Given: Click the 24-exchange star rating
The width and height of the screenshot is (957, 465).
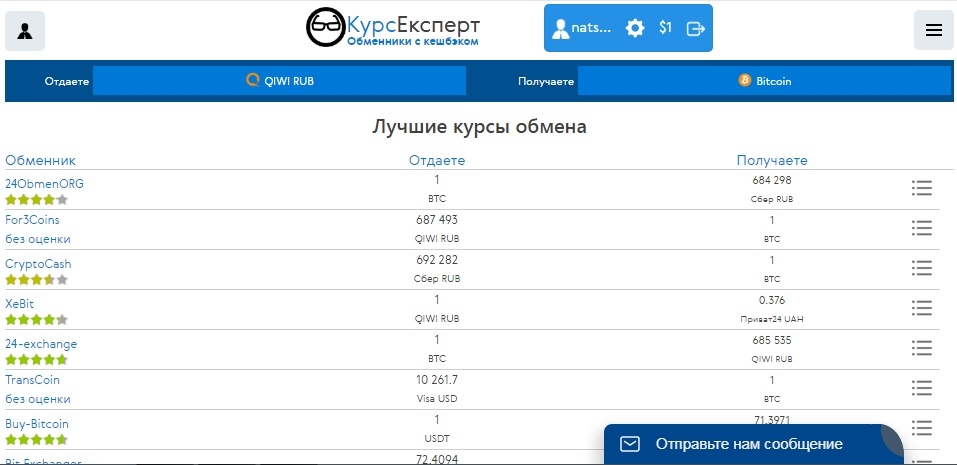Looking at the screenshot, I should (37, 359).
